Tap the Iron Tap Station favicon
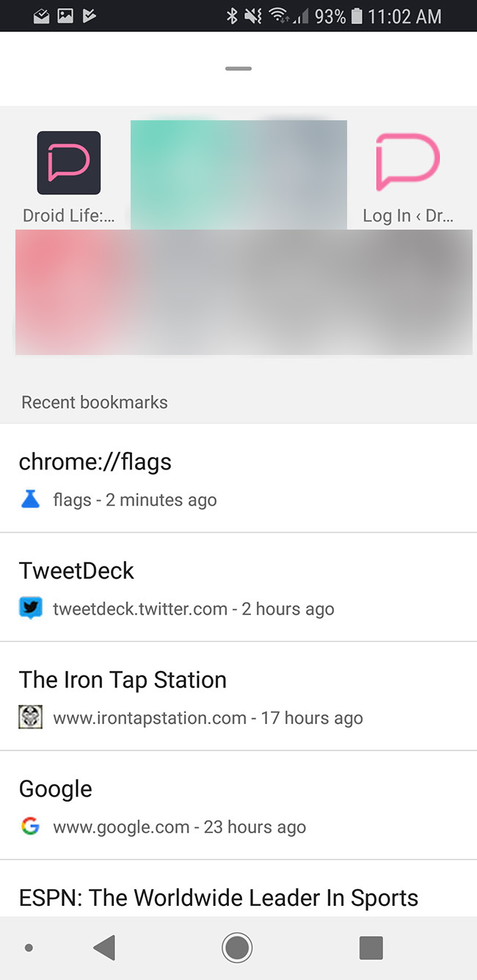The width and height of the screenshot is (477, 980). click(30, 717)
